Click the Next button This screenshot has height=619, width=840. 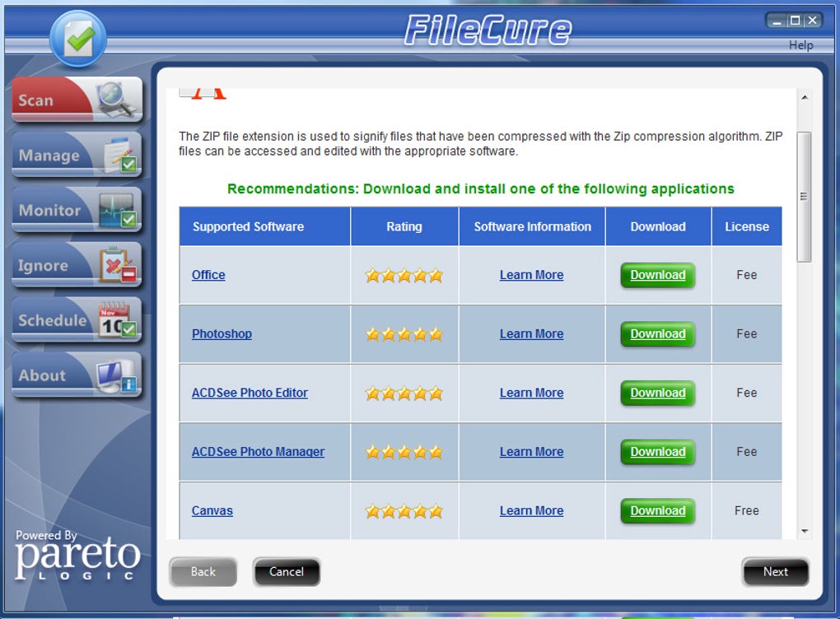(775, 572)
